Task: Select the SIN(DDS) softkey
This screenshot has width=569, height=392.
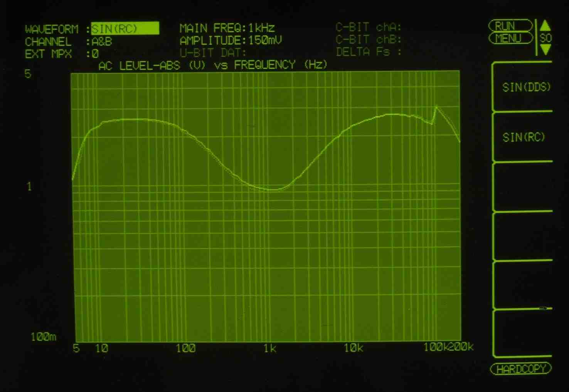Action: pyautogui.click(x=526, y=87)
